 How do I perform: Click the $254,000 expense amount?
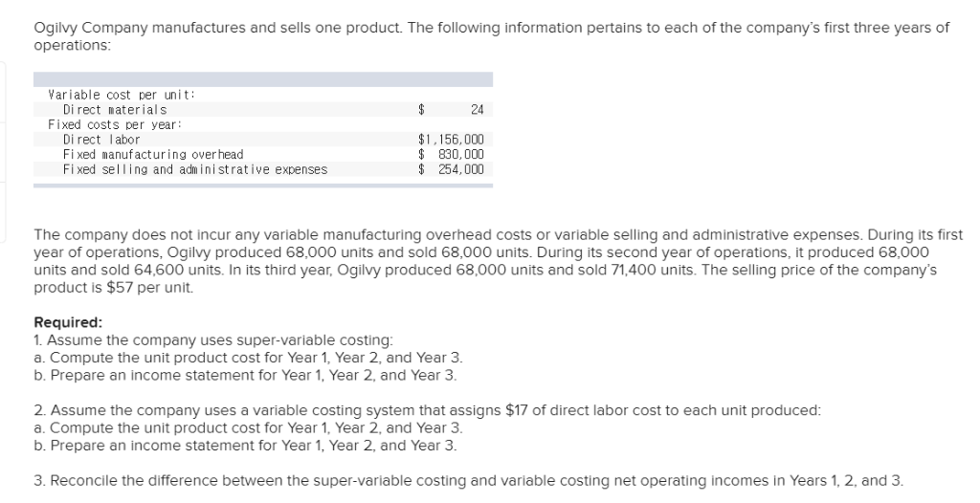451,169
